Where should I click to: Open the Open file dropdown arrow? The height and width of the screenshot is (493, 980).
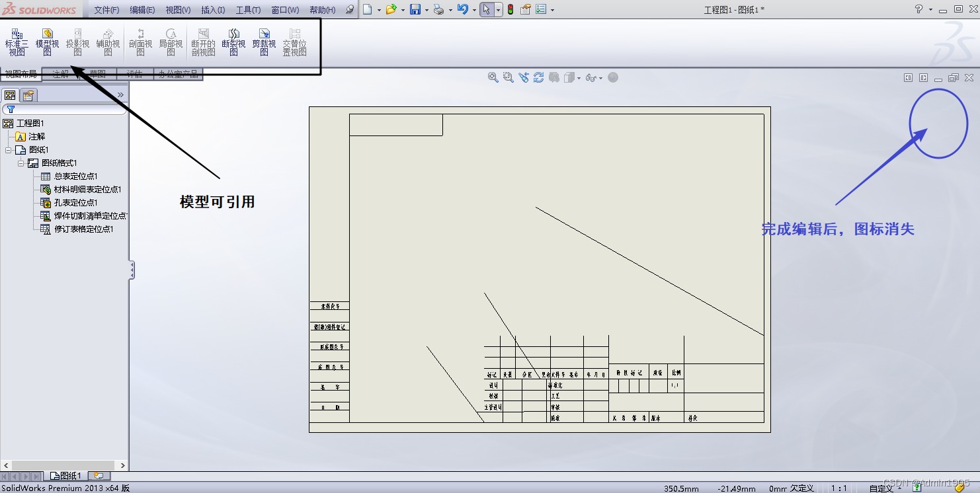click(403, 10)
